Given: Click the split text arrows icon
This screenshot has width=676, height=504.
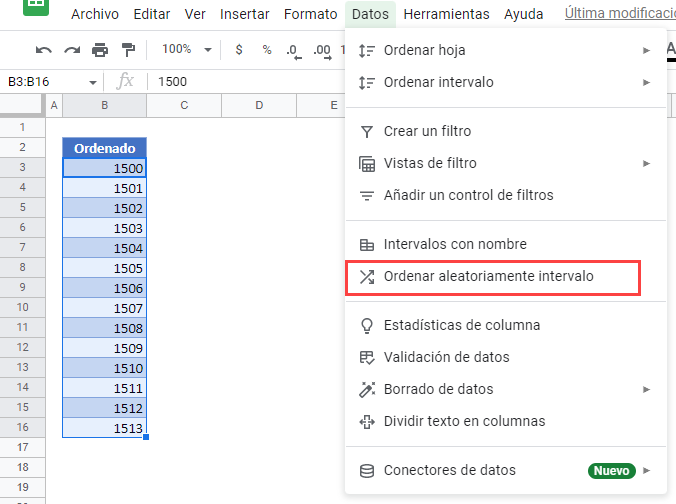Looking at the screenshot, I should coord(367,422).
